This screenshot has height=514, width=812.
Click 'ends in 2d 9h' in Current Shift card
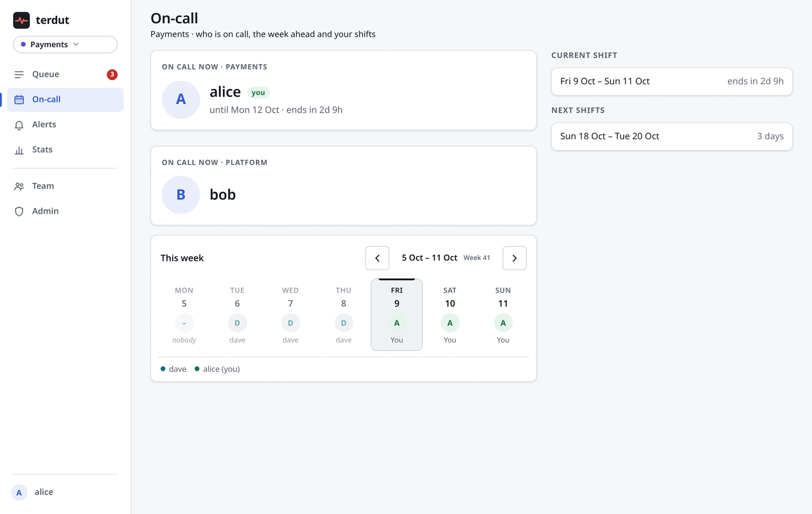pos(756,81)
